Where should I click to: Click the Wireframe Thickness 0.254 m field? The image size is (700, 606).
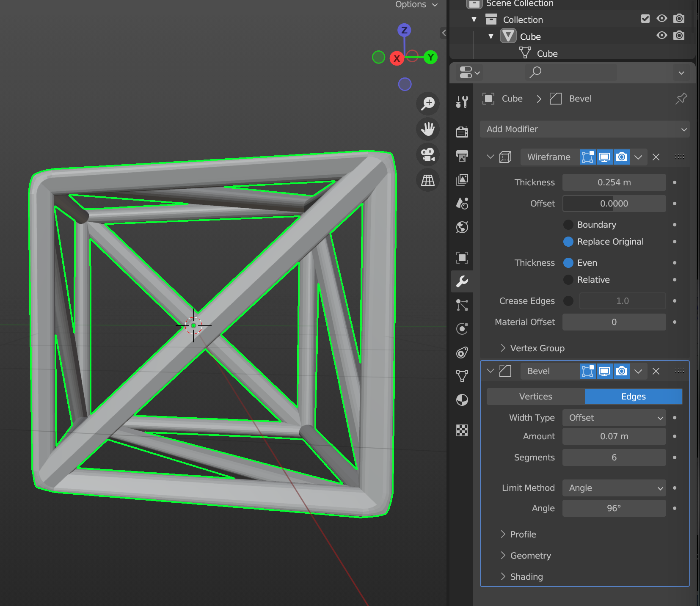[x=614, y=182]
